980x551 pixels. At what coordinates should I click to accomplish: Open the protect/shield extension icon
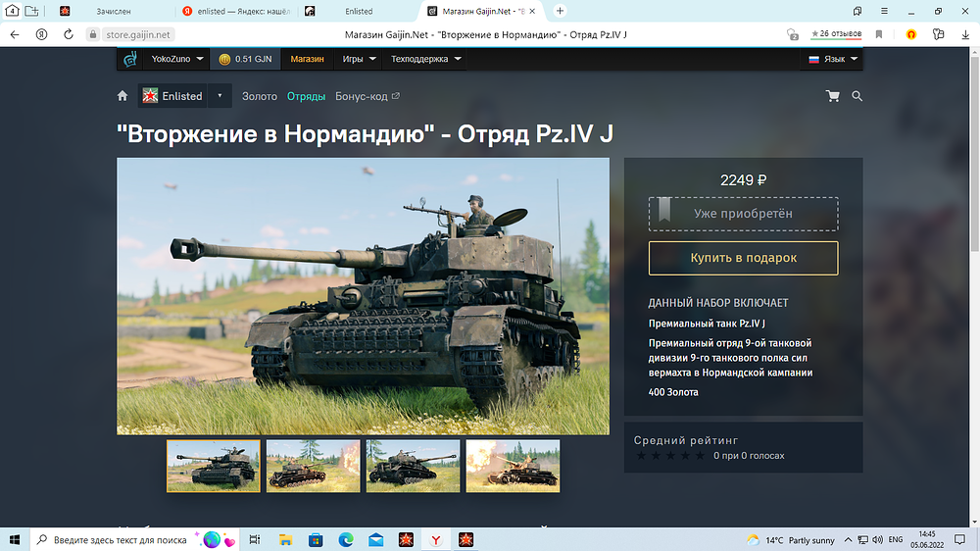[x=938, y=34]
